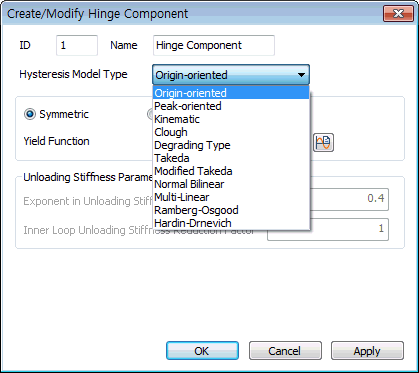Click the Cancel button

pyautogui.click(x=285, y=351)
